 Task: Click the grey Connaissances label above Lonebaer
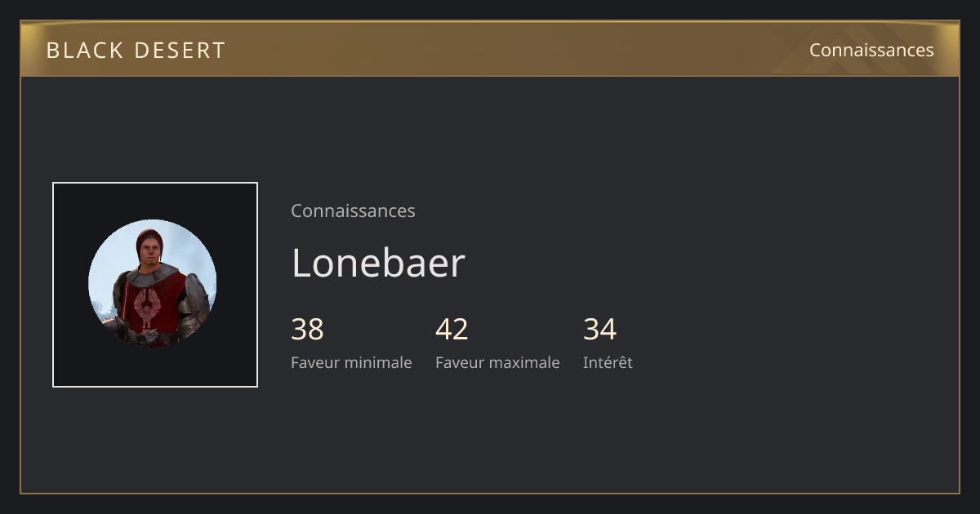(x=353, y=210)
